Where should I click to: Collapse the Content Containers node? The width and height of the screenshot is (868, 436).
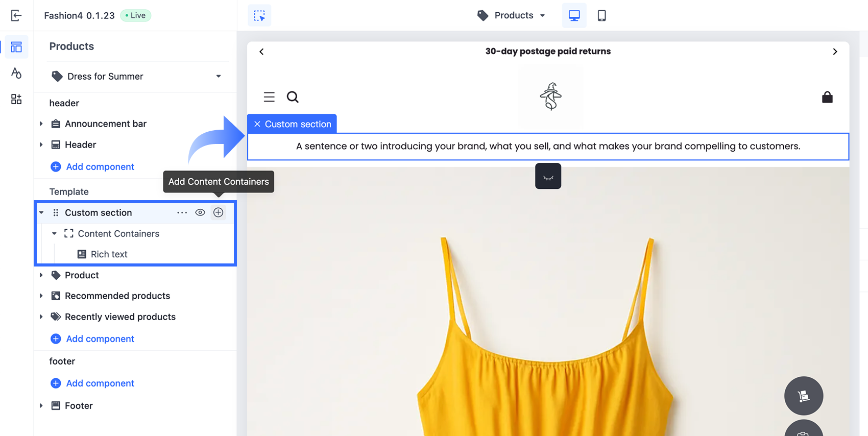click(54, 233)
